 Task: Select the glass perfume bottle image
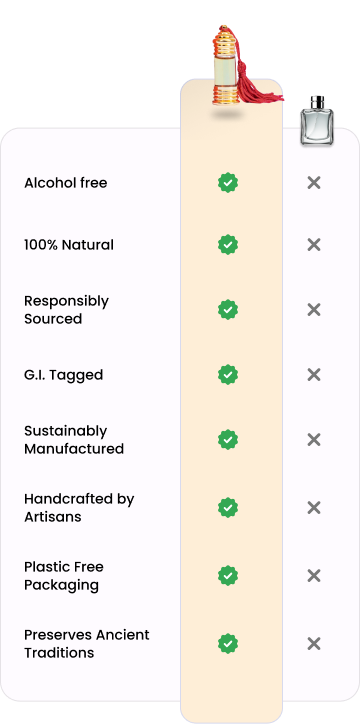[x=317, y=121]
